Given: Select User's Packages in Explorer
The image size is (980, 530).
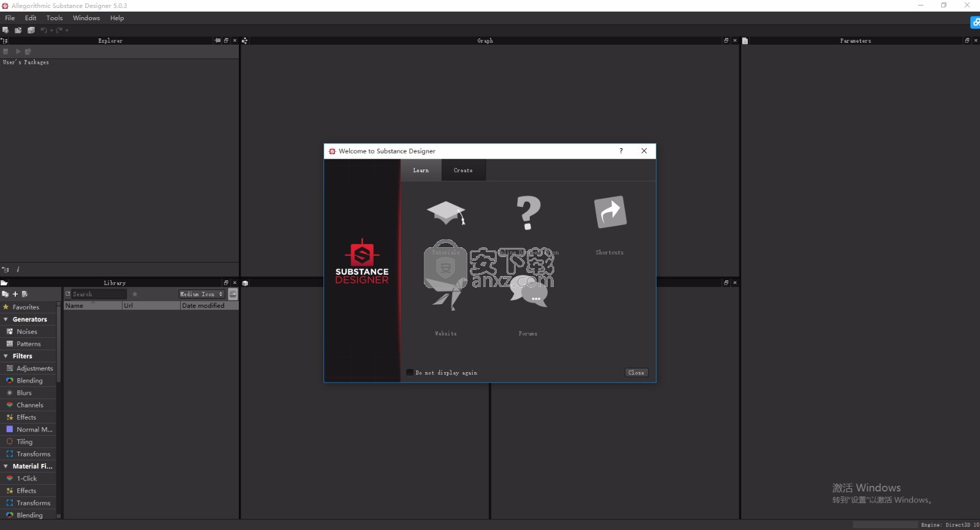Looking at the screenshot, I should pyautogui.click(x=26, y=62).
